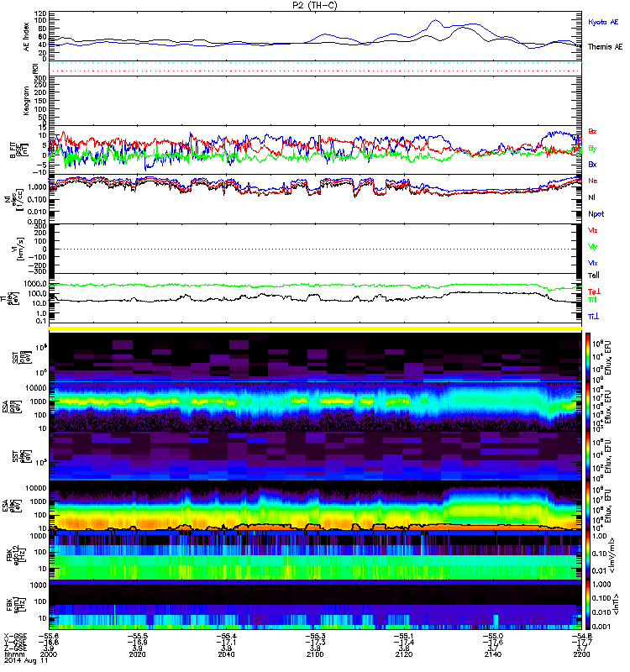Click the 'Vi [km/s]' axis label

[19, 249]
